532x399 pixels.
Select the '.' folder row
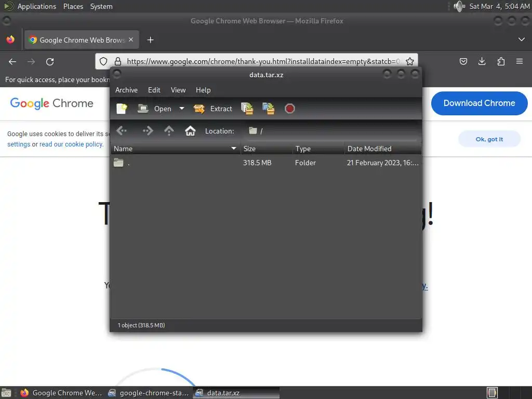[266, 163]
